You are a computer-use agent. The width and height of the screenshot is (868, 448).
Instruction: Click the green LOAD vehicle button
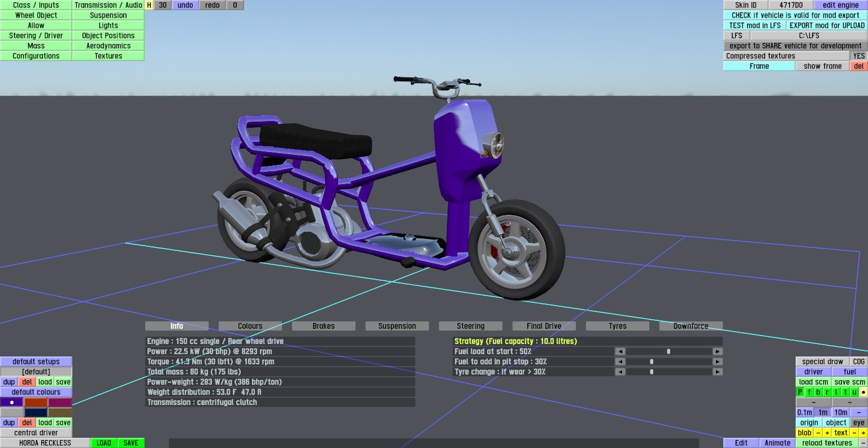[x=104, y=443]
